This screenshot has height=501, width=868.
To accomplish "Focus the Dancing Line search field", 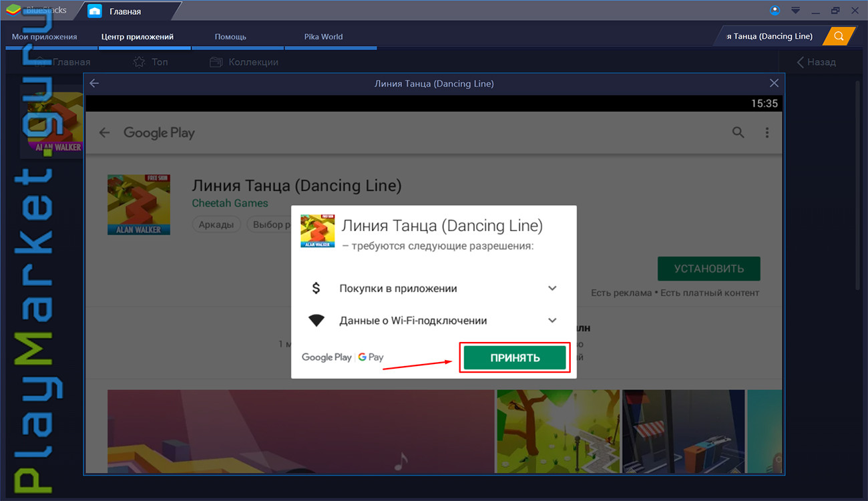I will (x=769, y=36).
